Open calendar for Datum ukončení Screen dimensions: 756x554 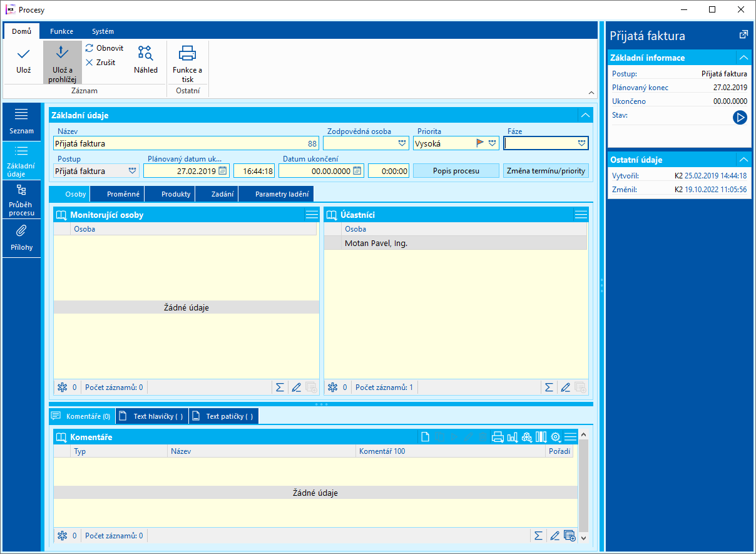click(357, 171)
